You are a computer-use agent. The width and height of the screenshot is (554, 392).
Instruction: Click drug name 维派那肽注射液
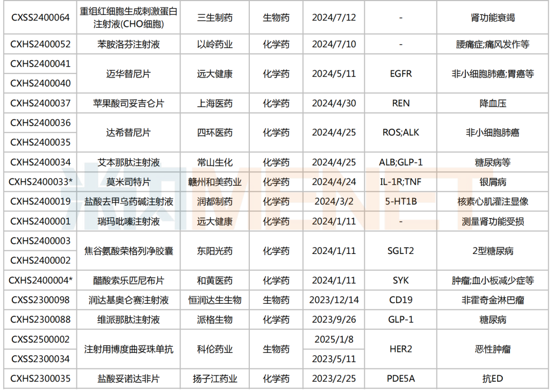coord(128,320)
